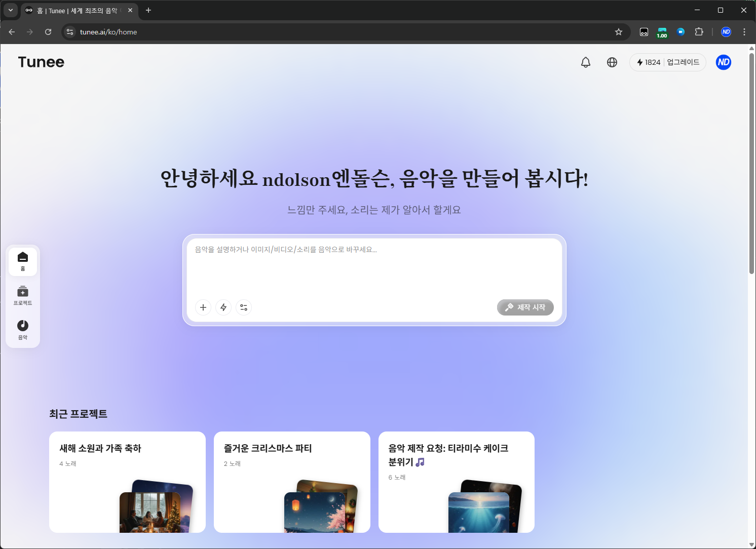Open project 즐거운 크리스마스 파티
756x549 pixels.
[x=292, y=482]
